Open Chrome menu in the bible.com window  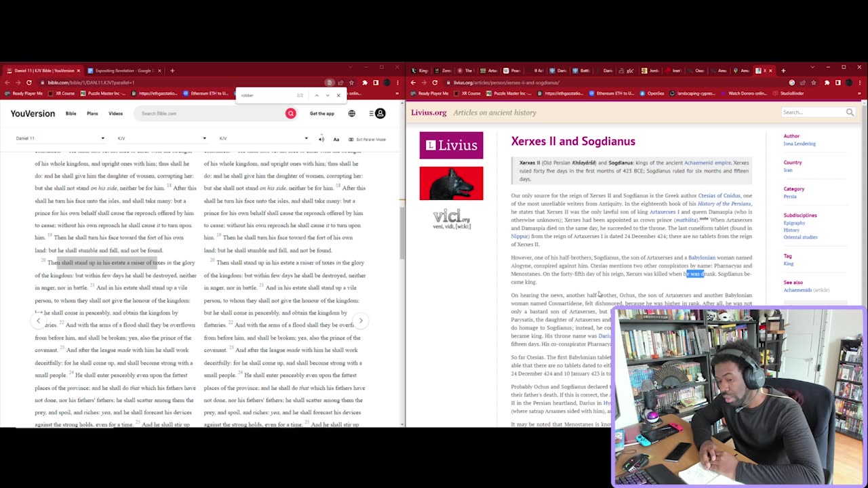coord(398,83)
